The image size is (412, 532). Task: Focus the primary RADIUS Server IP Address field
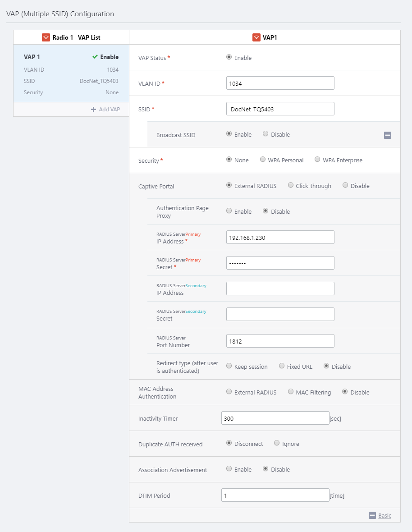coord(280,237)
